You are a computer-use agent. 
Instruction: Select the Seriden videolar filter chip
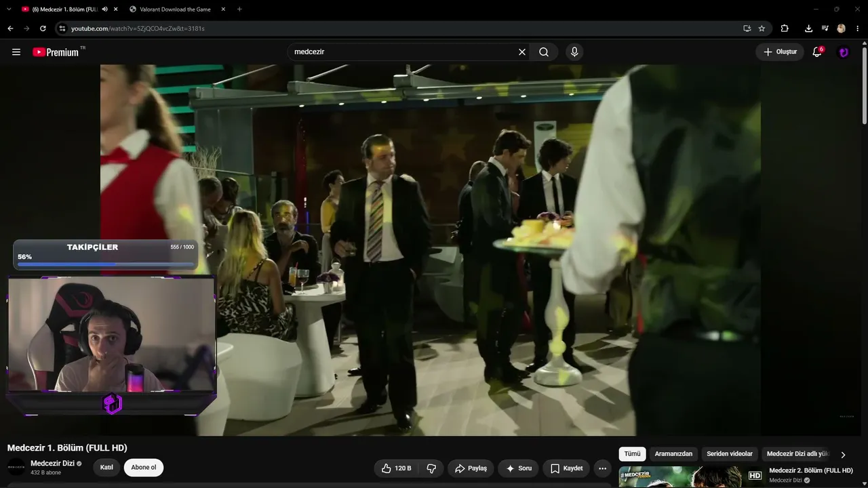(x=730, y=454)
